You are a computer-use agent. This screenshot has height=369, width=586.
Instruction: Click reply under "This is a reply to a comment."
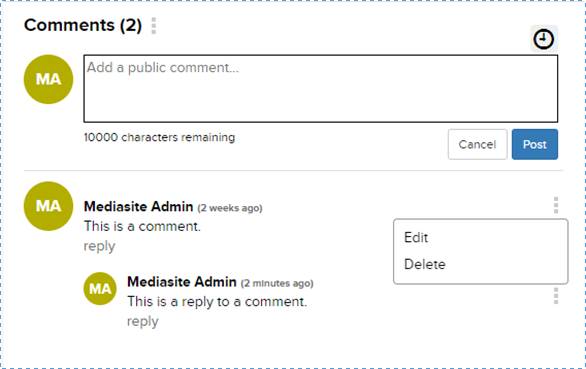pos(143,322)
